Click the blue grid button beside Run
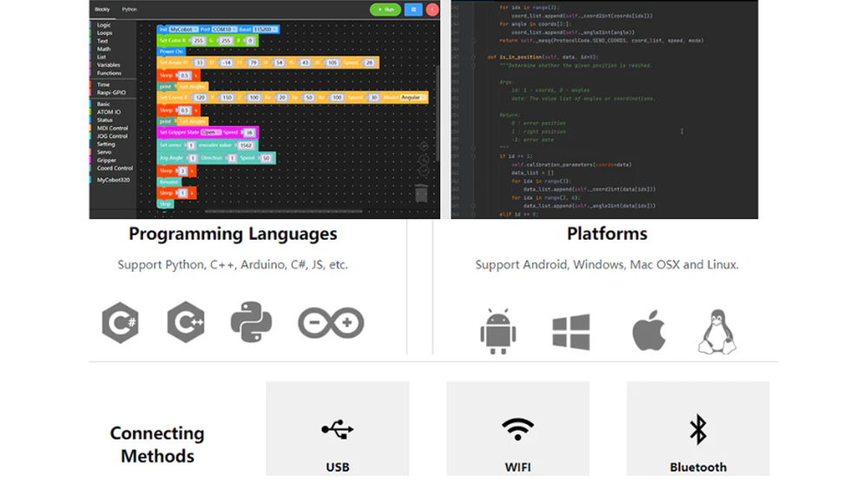 coord(413,10)
